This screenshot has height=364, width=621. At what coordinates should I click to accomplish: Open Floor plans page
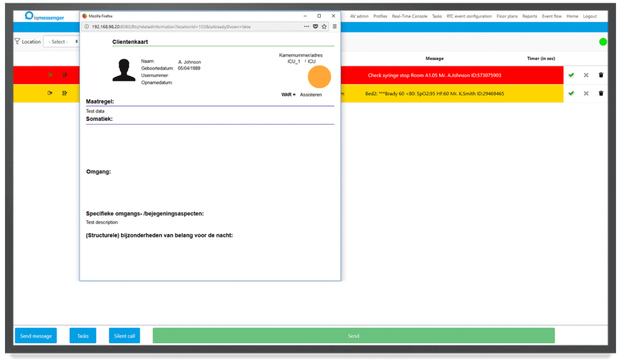tap(507, 16)
